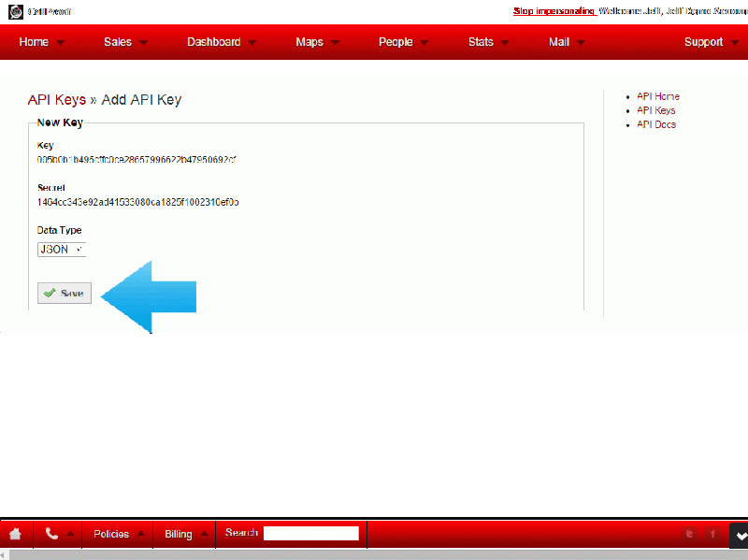Click the Search input field
Image resolution: width=748 pixels, height=560 pixels.
pos(310,533)
